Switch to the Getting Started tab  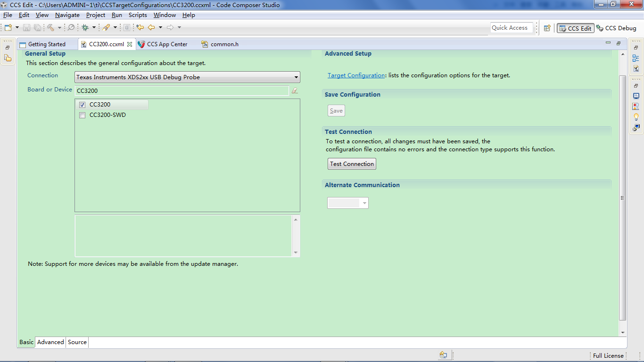pyautogui.click(x=47, y=44)
